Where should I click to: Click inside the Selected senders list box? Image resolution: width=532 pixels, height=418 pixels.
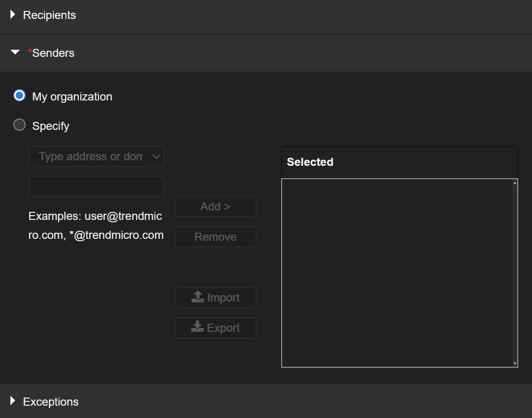pos(396,273)
